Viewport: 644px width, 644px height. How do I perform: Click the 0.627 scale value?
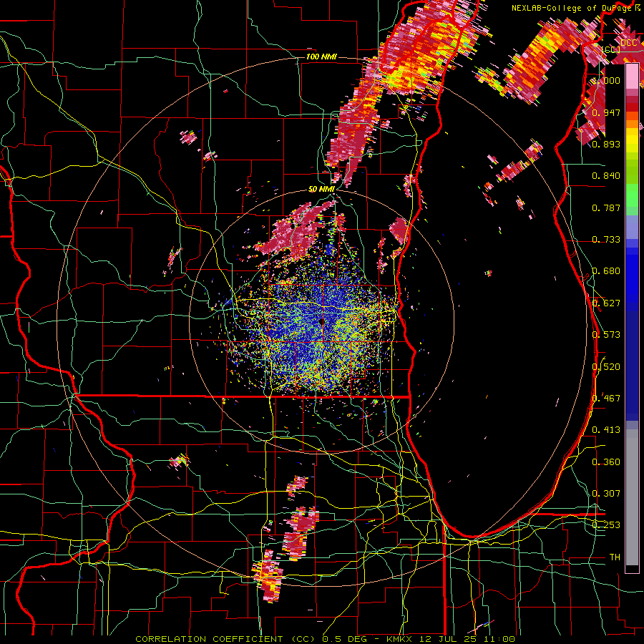[x=606, y=303]
